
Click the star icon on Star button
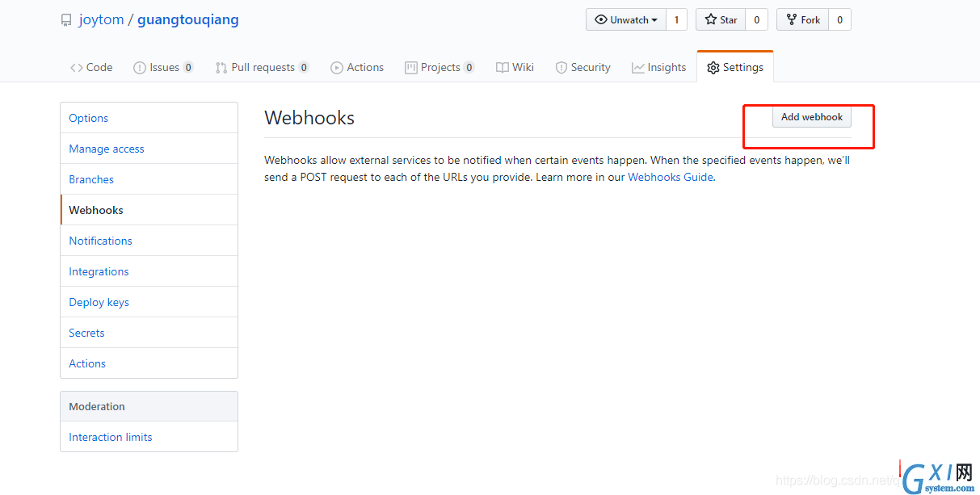click(x=711, y=19)
